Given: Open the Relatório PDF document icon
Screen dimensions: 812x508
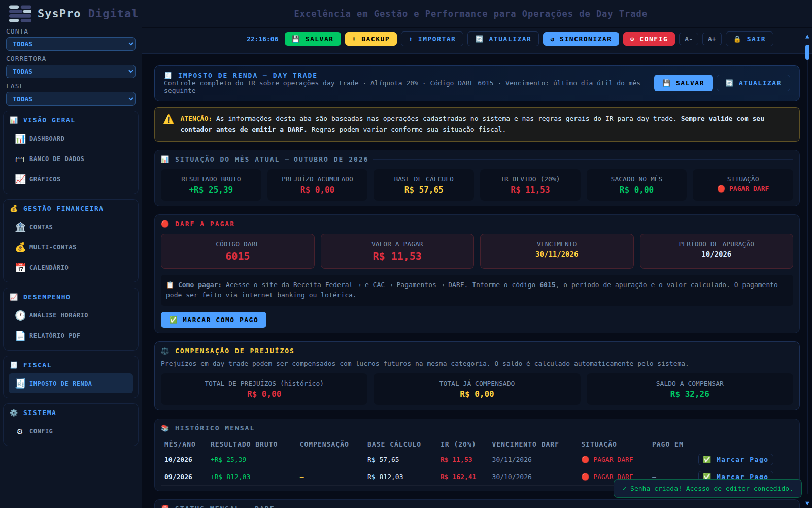Looking at the screenshot, I should tap(20, 336).
